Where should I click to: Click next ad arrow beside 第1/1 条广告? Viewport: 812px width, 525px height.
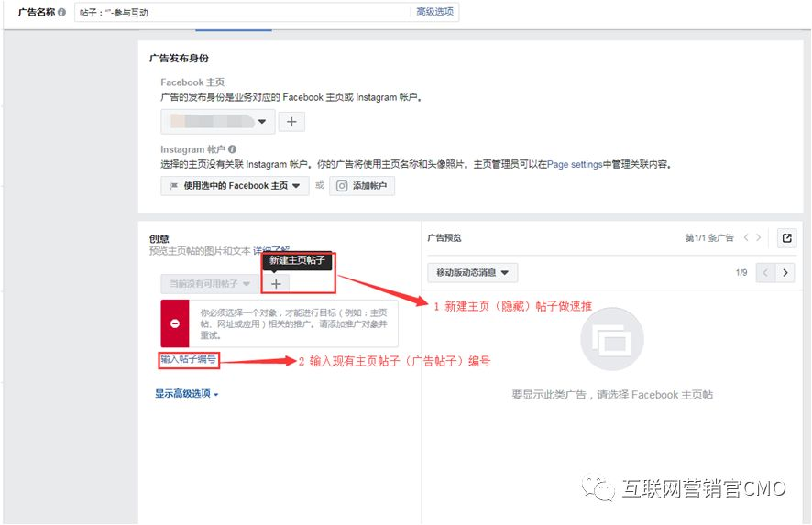[759, 237]
